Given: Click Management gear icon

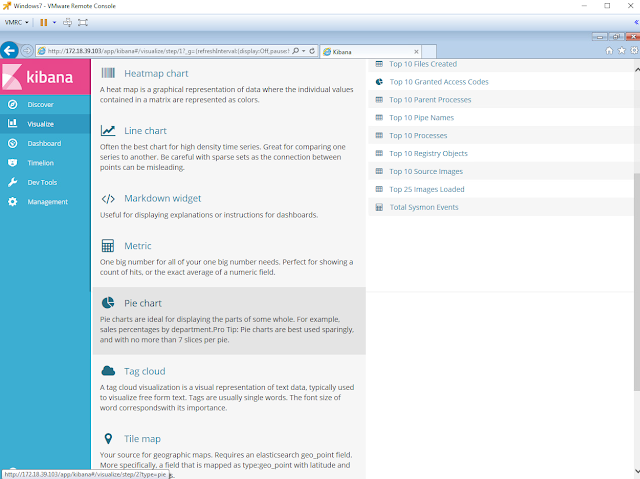Looking at the screenshot, I should (x=13, y=202).
